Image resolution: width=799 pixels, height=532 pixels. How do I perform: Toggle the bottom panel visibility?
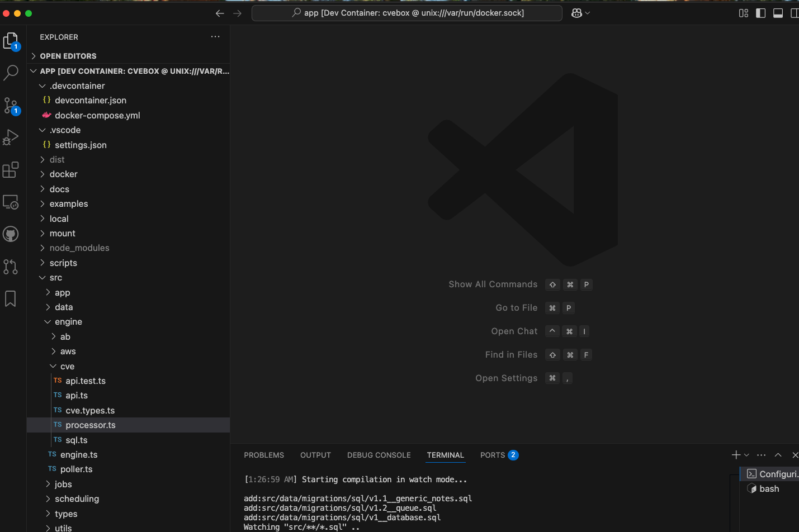[778, 13]
